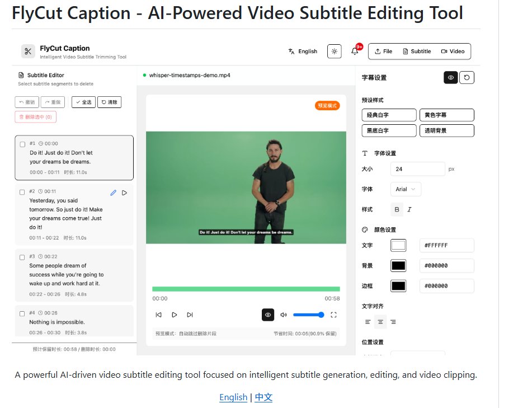532x408 pixels.
Task: Click the FlyCut Caption scissors logo
Action: pos(28,51)
